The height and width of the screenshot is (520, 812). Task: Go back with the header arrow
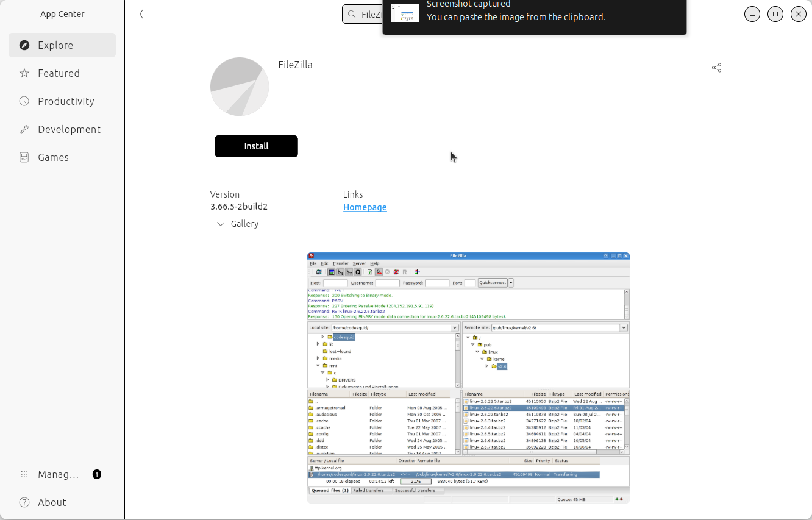tap(141, 14)
